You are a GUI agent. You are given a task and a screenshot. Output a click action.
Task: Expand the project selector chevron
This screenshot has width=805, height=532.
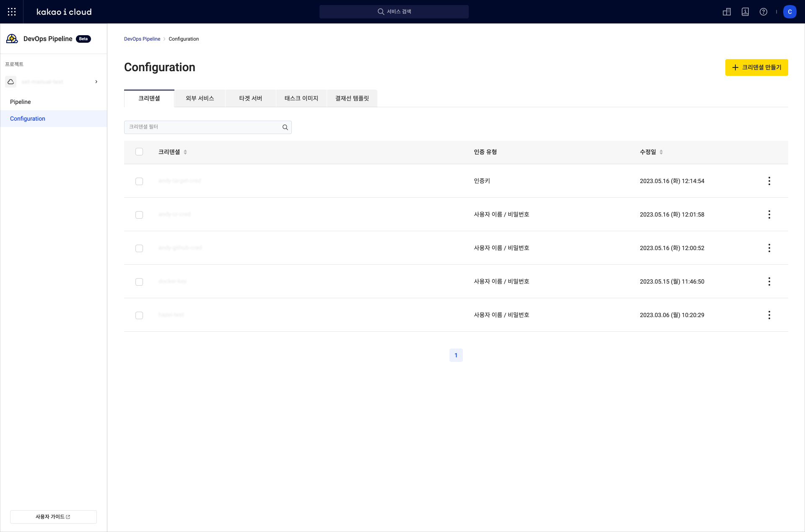96,82
